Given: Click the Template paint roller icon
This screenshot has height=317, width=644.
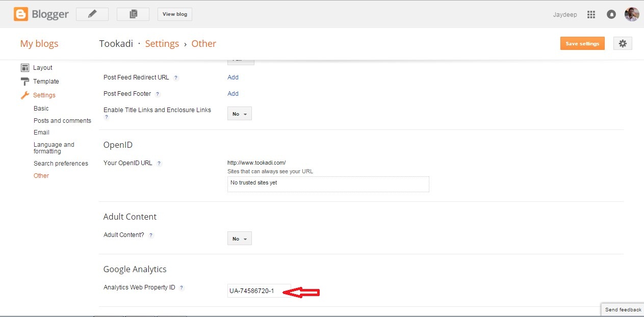Looking at the screenshot, I should 24,82.
